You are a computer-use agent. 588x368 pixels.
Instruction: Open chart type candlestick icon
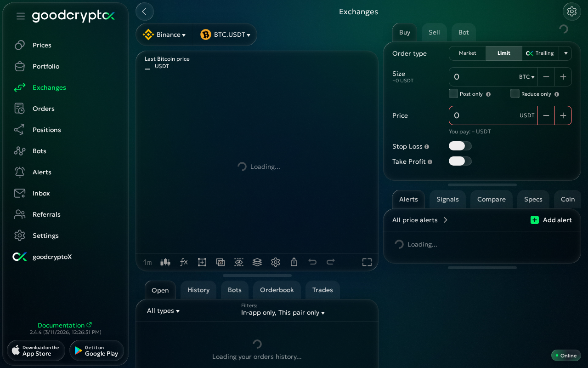165,262
